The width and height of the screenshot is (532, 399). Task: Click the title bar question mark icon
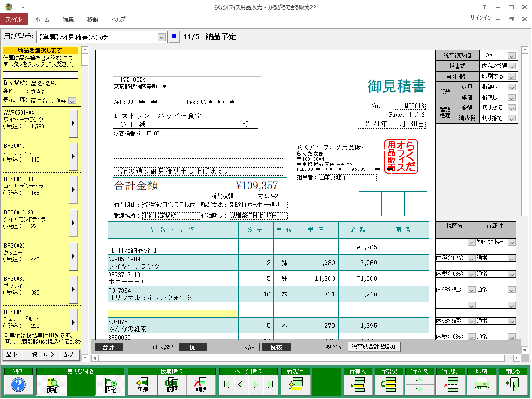pyautogui.click(x=484, y=7)
